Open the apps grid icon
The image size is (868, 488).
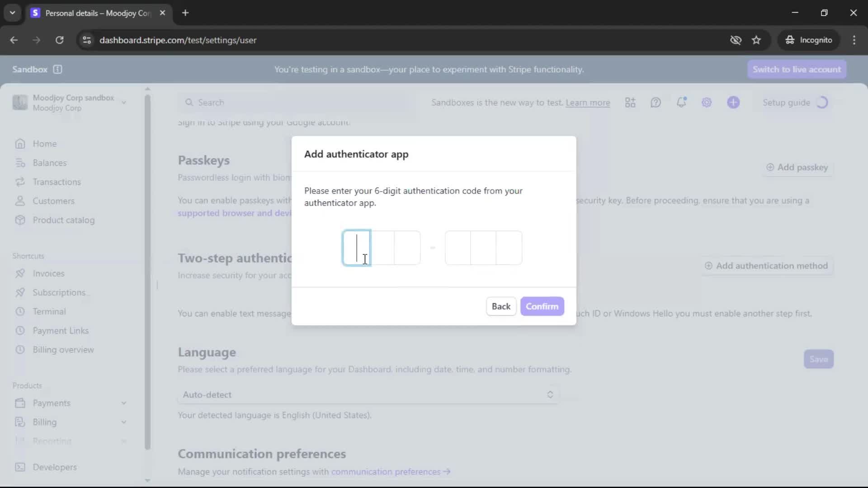point(630,103)
